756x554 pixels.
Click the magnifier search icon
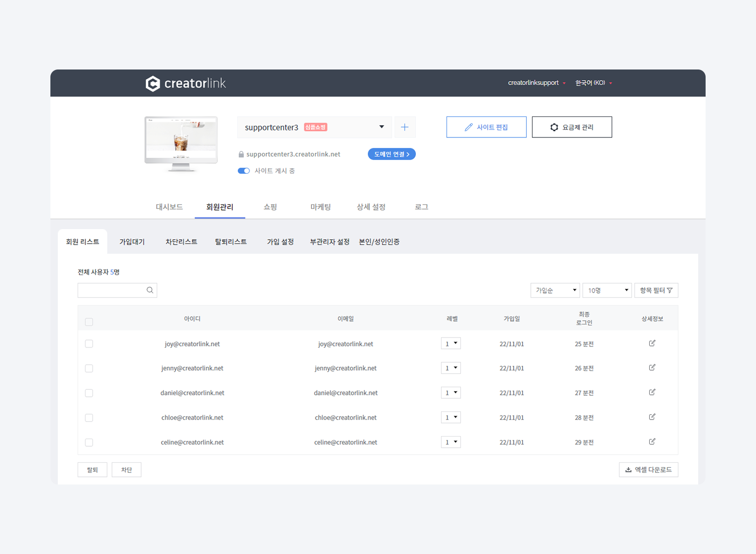[150, 290]
